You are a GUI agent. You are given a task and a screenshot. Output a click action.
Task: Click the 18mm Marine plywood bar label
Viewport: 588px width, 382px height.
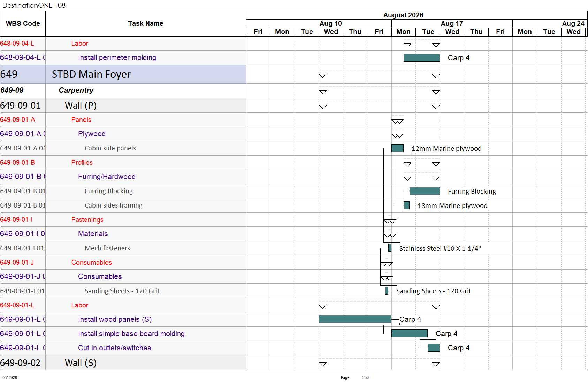(452, 205)
